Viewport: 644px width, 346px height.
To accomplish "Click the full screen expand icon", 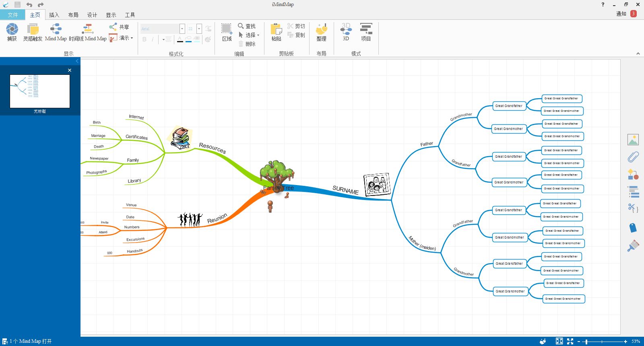I will coord(570,341).
